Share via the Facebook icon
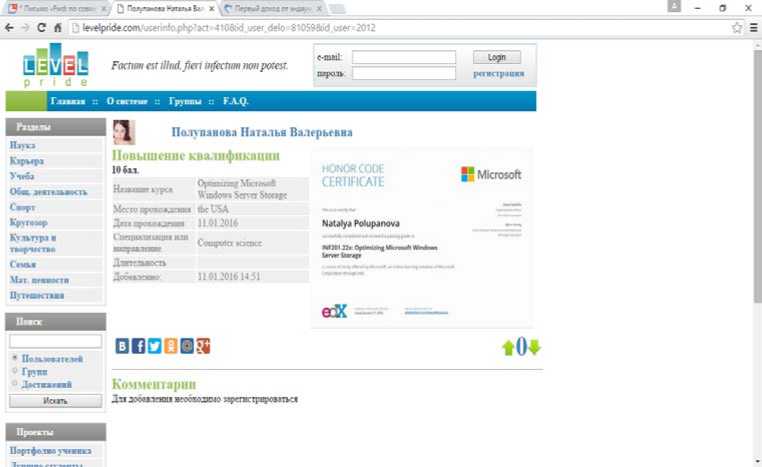 click(x=139, y=346)
